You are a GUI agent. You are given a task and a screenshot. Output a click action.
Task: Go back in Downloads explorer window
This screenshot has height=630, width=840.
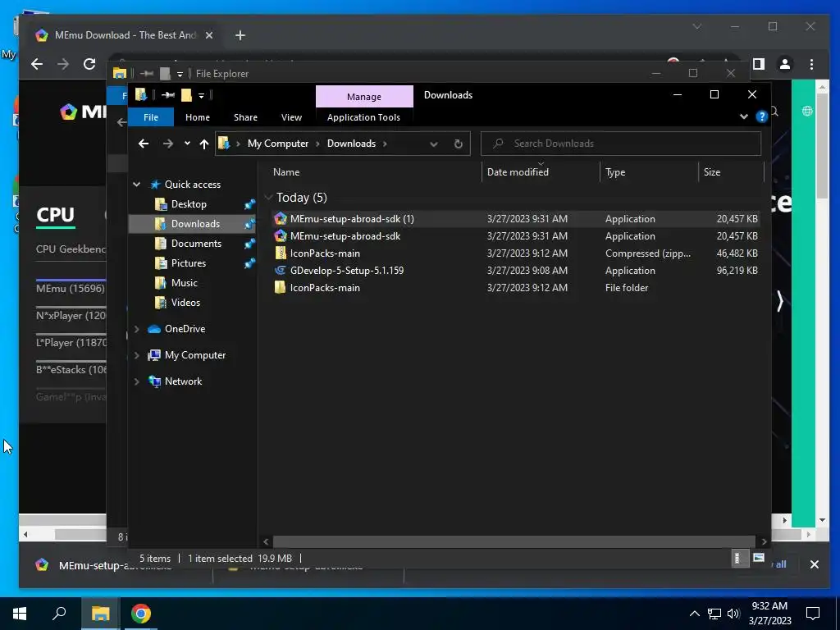pyautogui.click(x=143, y=144)
